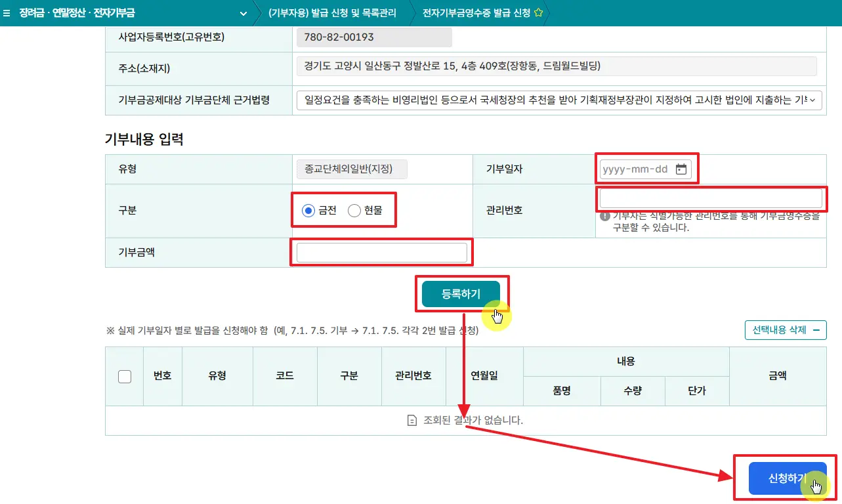
Task: Click the document icon in empty results row
Action: click(411, 420)
